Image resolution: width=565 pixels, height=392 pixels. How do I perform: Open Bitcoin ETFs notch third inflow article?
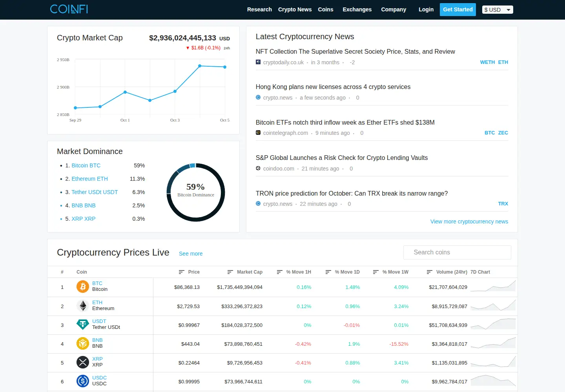click(x=345, y=122)
